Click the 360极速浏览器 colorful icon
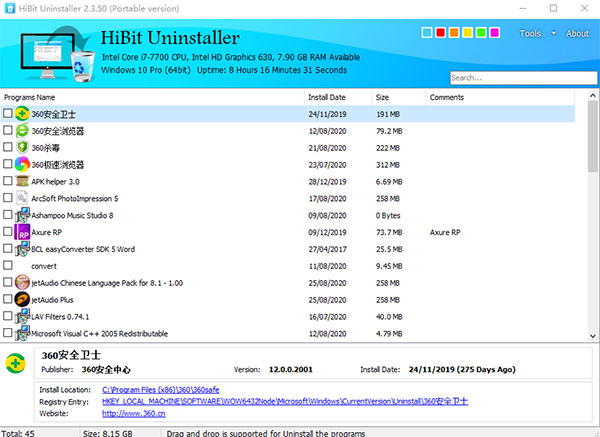The height and width of the screenshot is (437, 600). [x=22, y=164]
